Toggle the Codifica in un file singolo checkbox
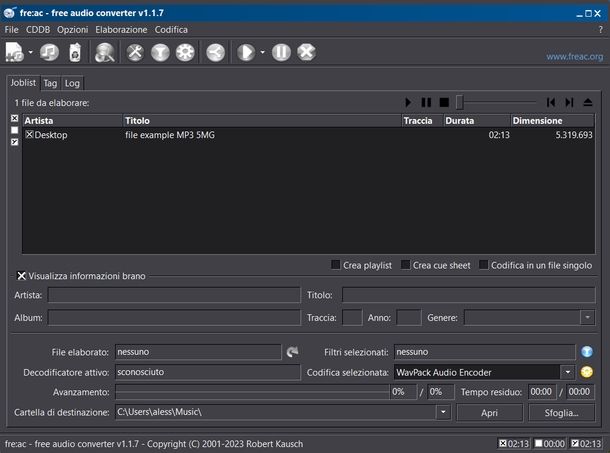Viewport: 610px width, 453px height. (x=484, y=265)
